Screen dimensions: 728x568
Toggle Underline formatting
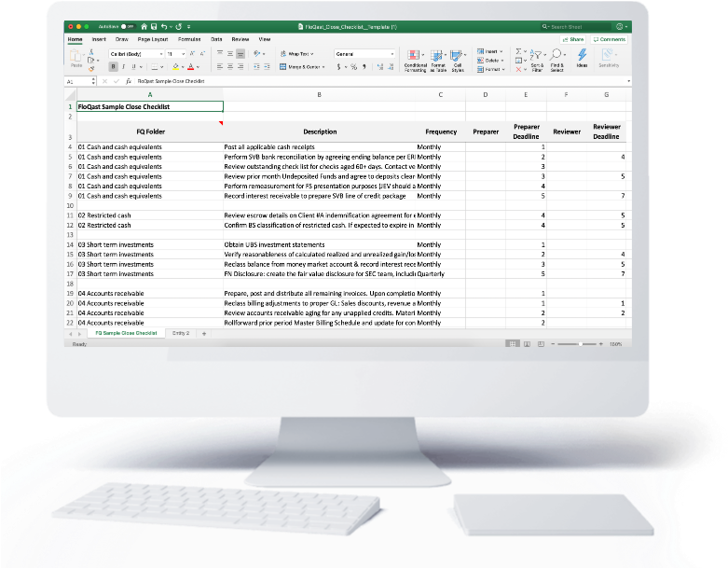pyautogui.click(x=133, y=67)
